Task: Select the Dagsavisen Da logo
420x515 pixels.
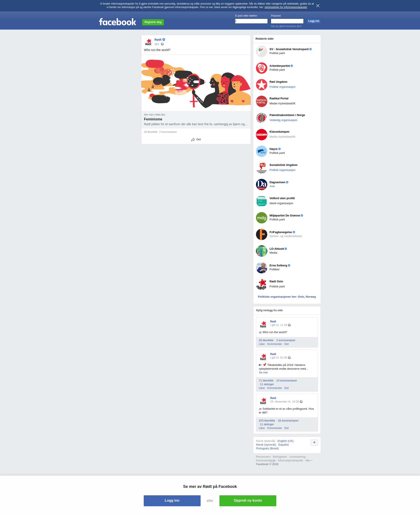Action: click(262, 185)
